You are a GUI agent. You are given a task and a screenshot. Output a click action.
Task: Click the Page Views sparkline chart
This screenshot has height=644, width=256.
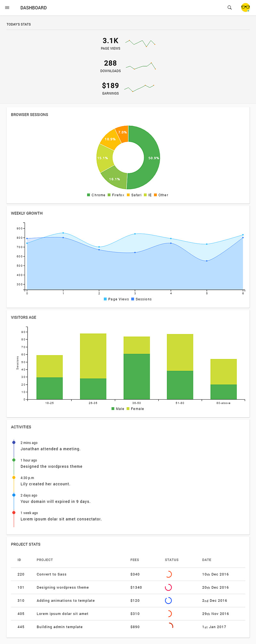(x=140, y=43)
